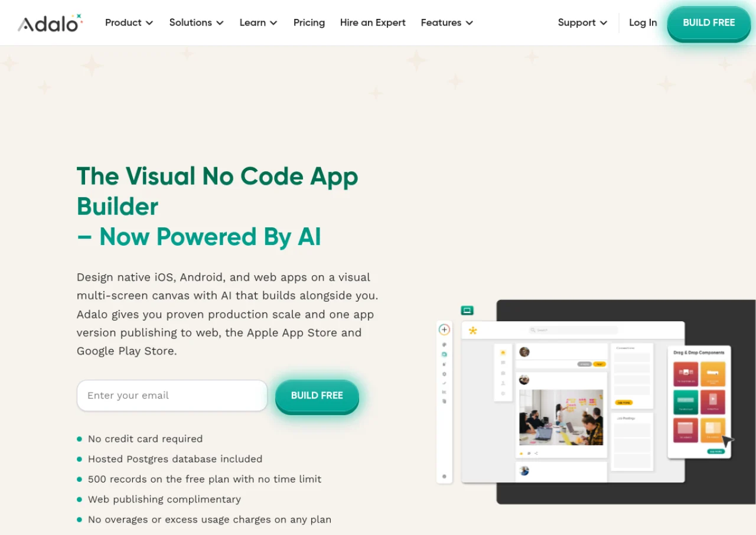756x535 pixels.
Task: Open the Hire an Expert page
Action: tap(373, 22)
